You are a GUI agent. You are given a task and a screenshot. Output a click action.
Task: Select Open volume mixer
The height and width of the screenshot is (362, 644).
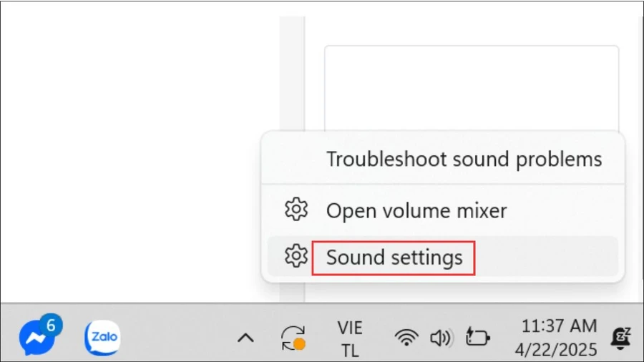coord(416,210)
